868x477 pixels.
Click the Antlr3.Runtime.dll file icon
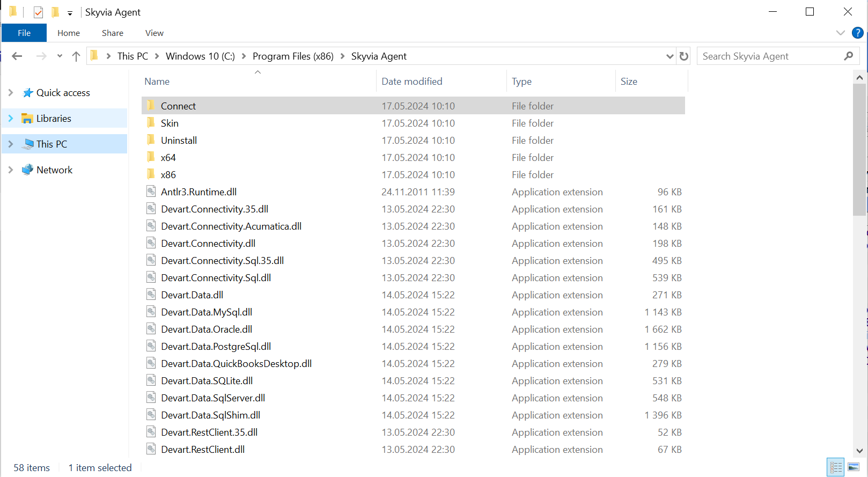point(151,192)
